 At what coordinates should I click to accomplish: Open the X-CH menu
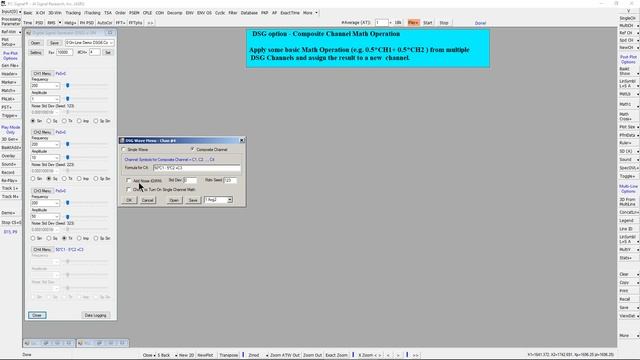[40, 13]
